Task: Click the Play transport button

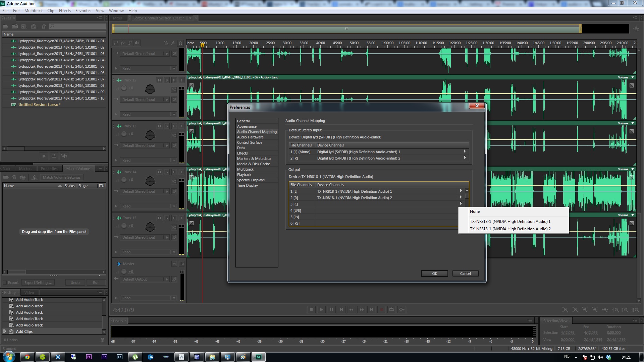Action: (x=321, y=309)
